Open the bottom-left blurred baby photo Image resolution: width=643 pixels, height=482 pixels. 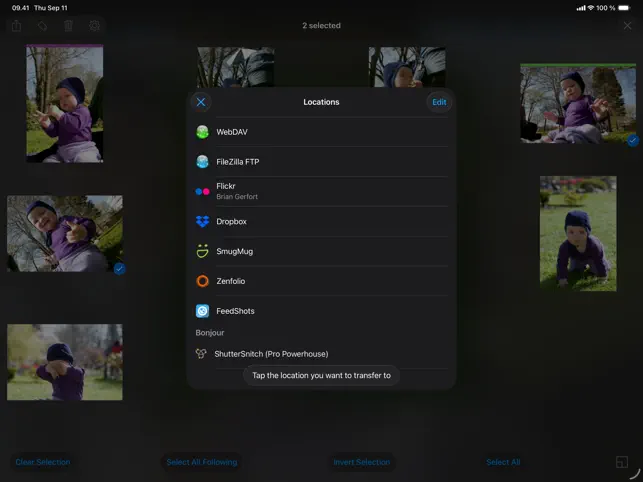click(x=65, y=362)
